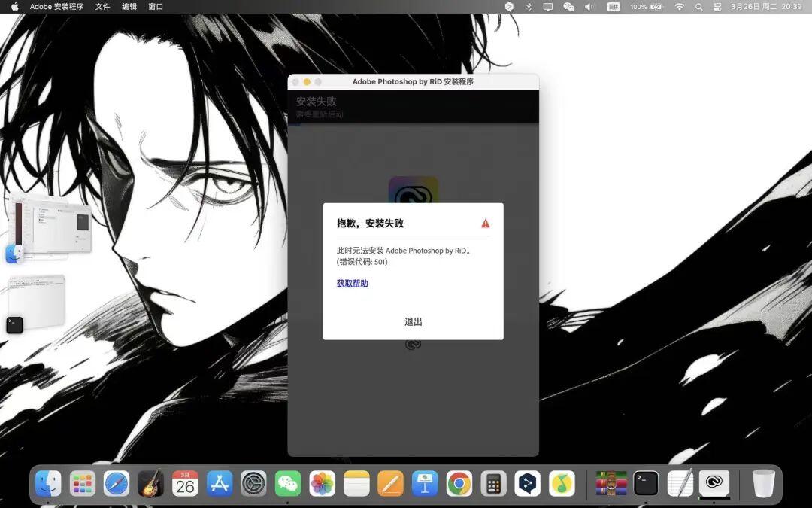Open Spotlight search in menu bar
The width and height of the screenshot is (812, 508).
pos(698,7)
